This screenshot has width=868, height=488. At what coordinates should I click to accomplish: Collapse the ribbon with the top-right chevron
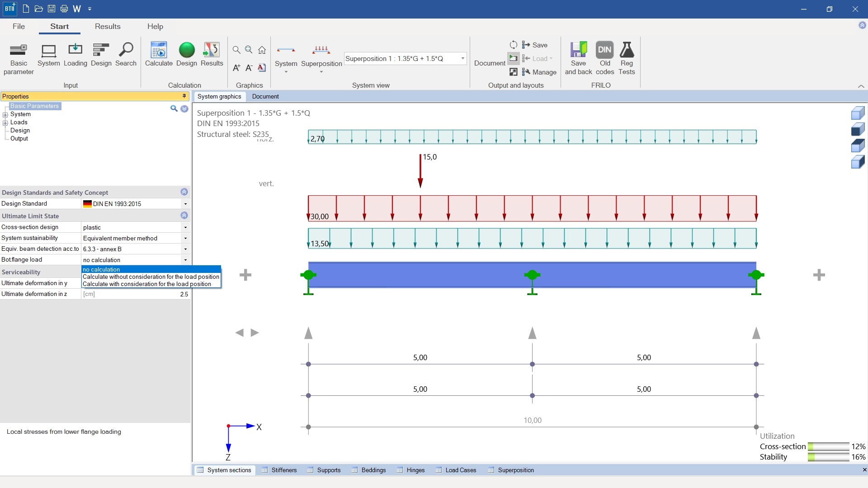pyautogui.click(x=861, y=86)
